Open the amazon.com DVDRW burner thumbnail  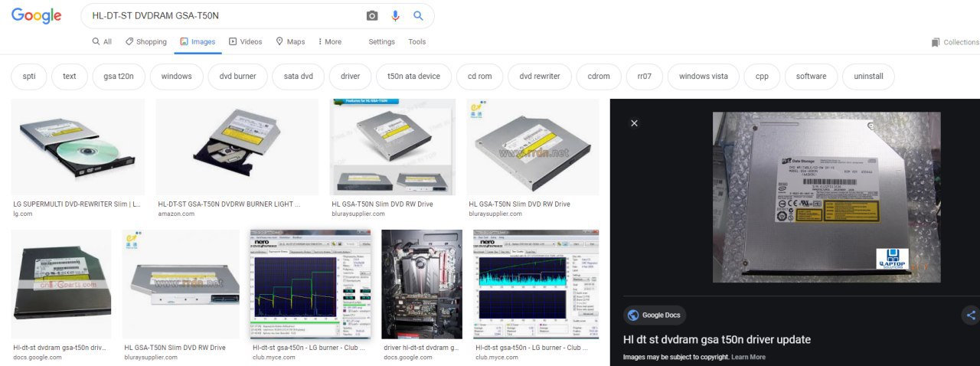click(237, 147)
